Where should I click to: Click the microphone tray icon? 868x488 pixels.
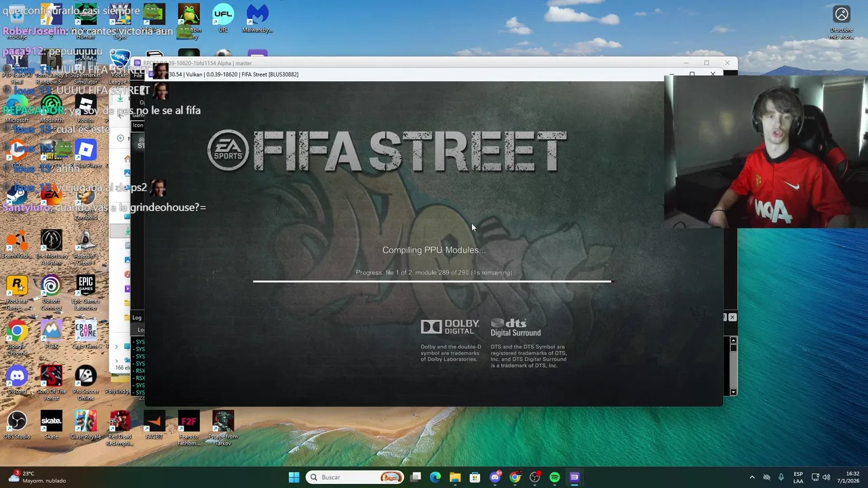coord(781,477)
